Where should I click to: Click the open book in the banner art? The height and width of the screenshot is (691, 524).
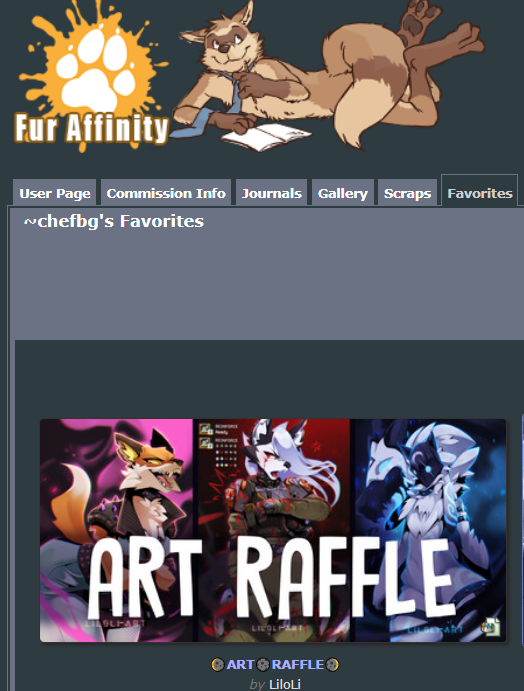[x=265, y=137]
